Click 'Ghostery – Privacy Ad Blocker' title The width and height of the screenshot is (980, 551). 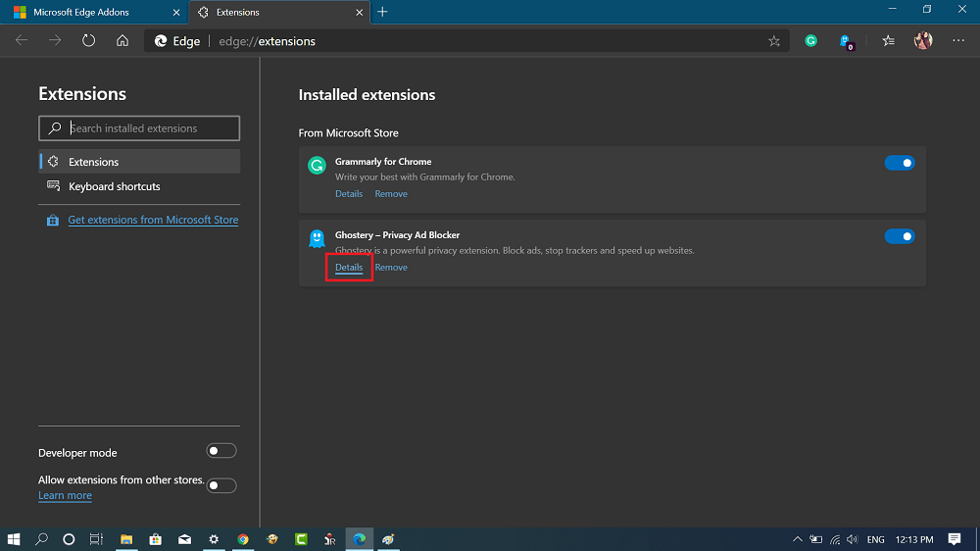click(398, 235)
